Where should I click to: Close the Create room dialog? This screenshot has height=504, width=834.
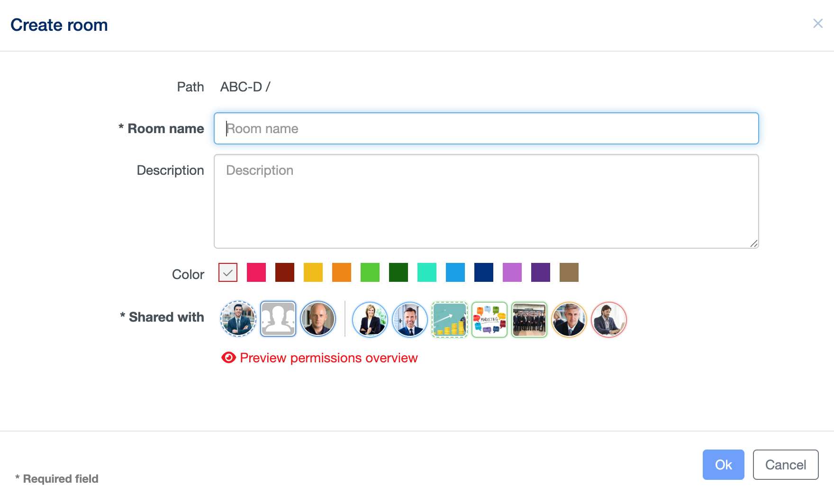point(818,23)
